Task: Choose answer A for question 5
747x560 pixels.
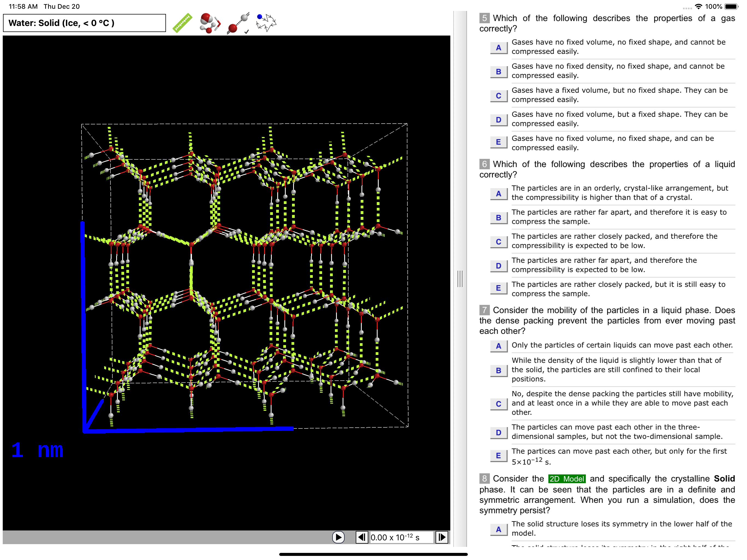Action: click(x=498, y=48)
